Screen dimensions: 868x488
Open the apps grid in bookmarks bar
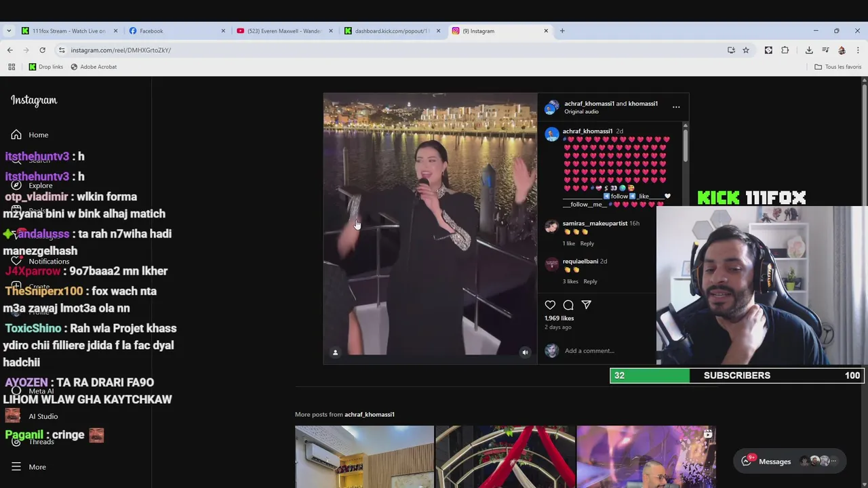[12, 66]
